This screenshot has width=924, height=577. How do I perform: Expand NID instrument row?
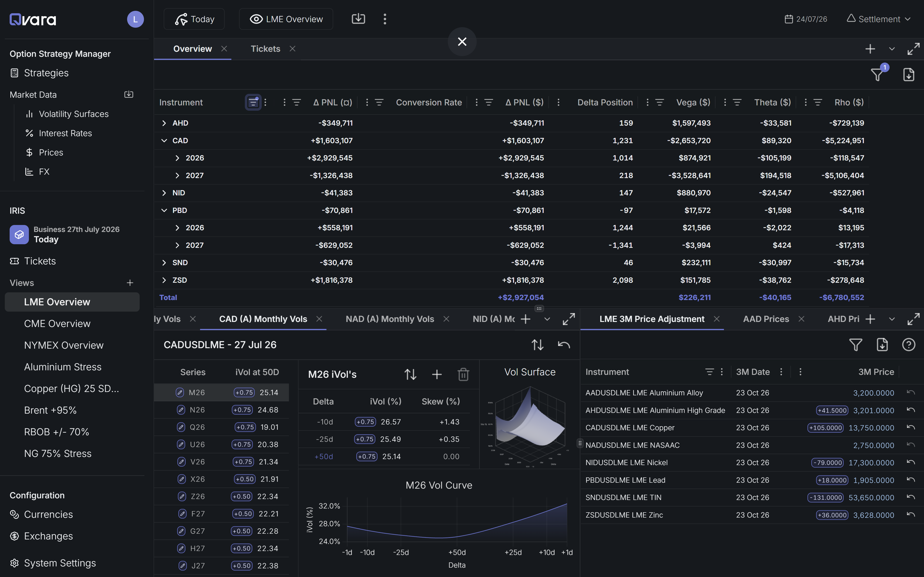tap(164, 193)
